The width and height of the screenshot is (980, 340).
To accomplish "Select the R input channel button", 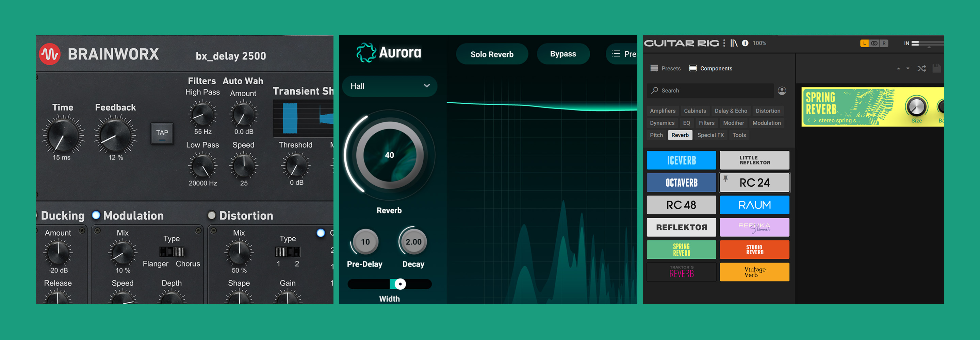I will coord(884,44).
